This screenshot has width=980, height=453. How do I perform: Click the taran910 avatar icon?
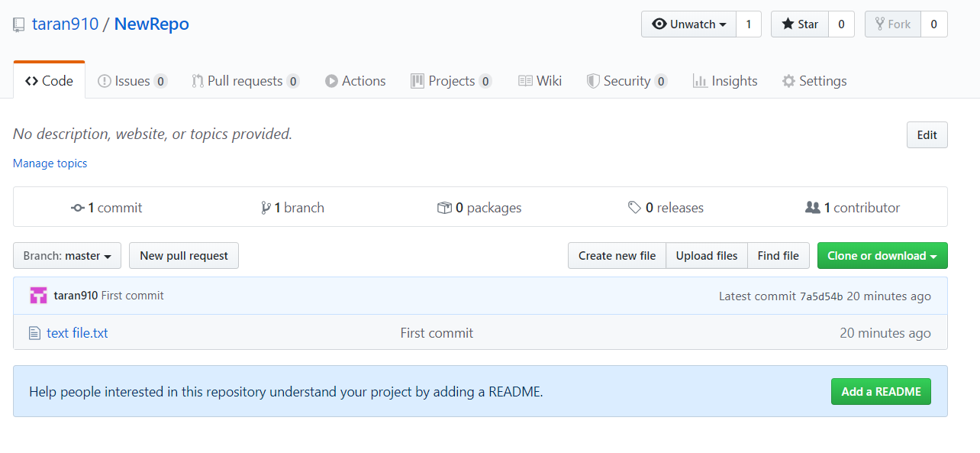[38, 296]
